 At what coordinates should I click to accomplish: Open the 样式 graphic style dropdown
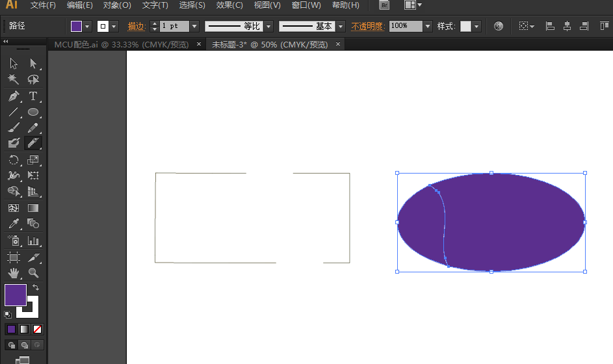coord(476,26)
